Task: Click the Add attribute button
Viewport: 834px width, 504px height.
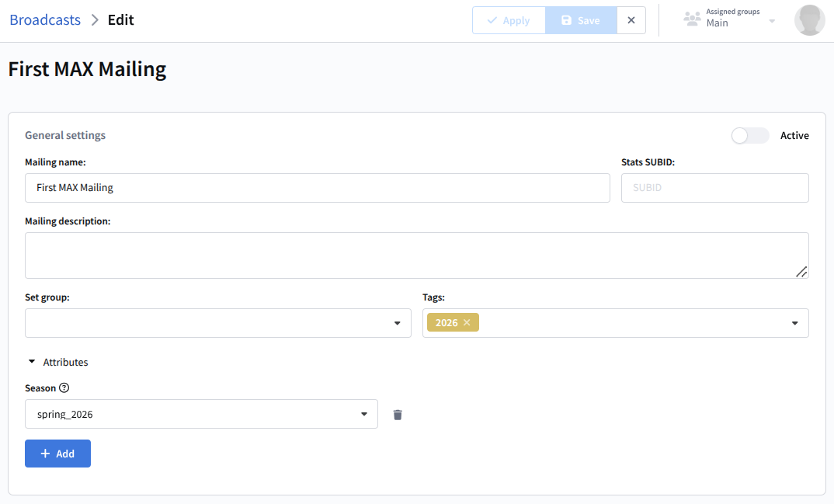Action: click(57, 454)
